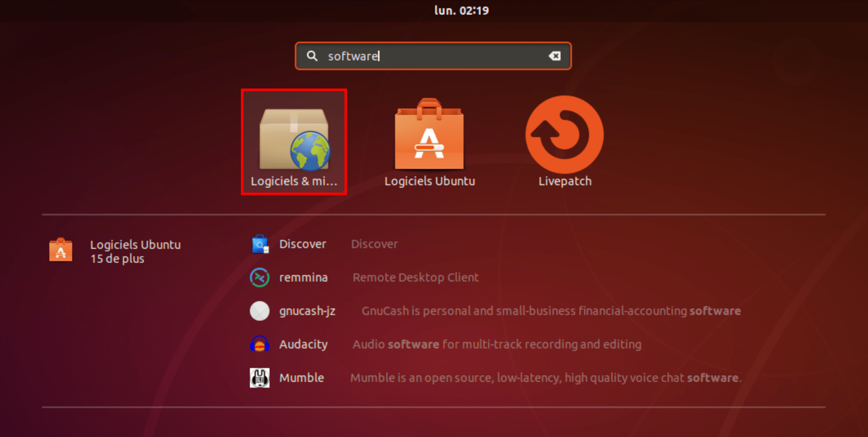Viewport: 868px width, 437px height.
Task: Click the gnucash-jz grey circle icon
Action: tap(260, 311)
